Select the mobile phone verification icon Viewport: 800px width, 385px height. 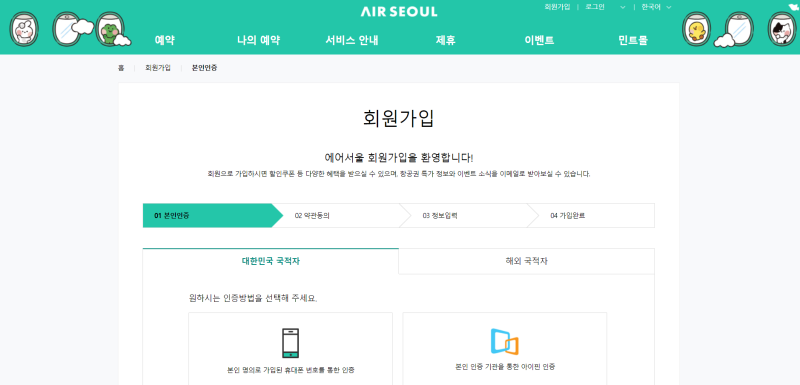[290, 343]
